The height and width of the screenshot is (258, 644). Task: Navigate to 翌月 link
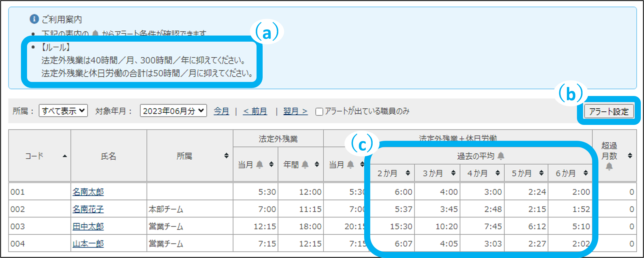click(x=295, y=111)
